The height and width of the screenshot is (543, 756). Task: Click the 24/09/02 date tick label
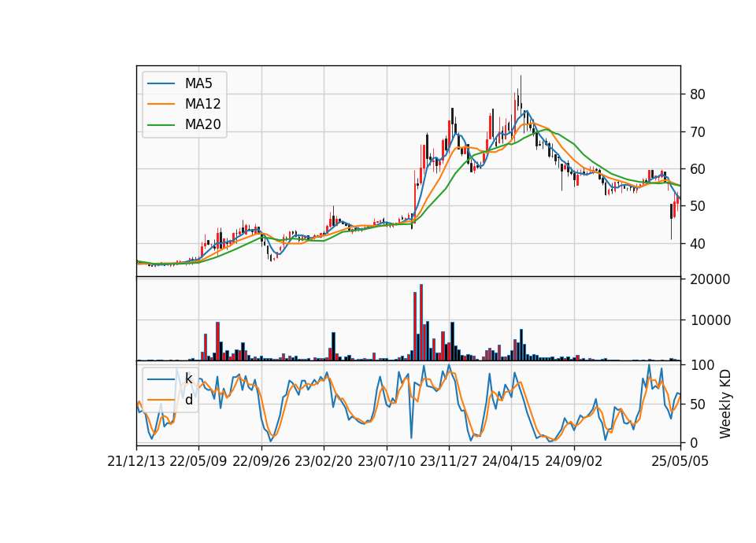(574, 462)
